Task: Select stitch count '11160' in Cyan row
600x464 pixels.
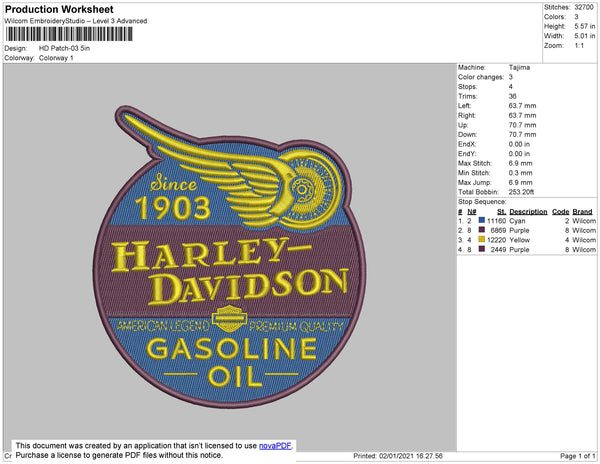Action: 496,221
